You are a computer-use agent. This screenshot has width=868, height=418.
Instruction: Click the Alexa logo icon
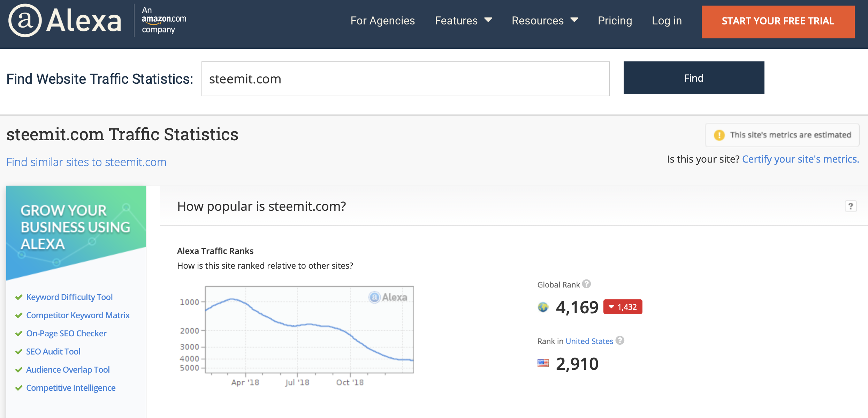pos(25,21)
